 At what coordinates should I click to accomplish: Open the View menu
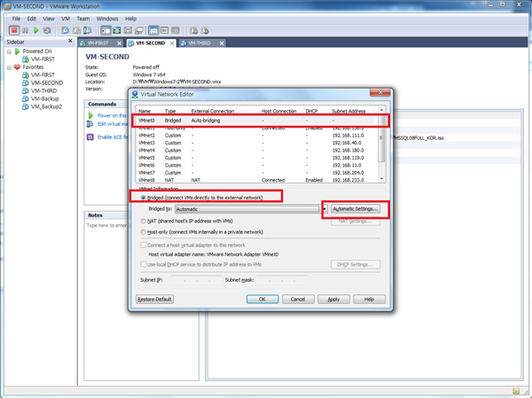tap(49, 19)
